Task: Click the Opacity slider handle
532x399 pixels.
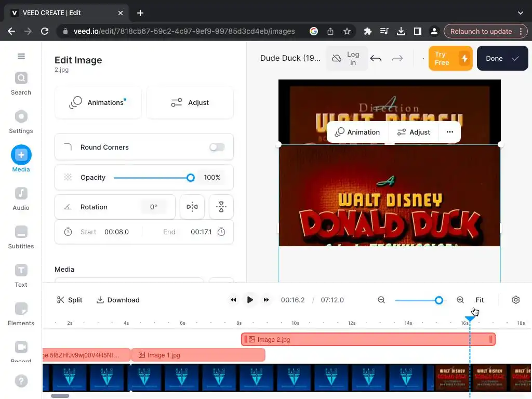Action: pyautogui.click(x=191, y=178)
